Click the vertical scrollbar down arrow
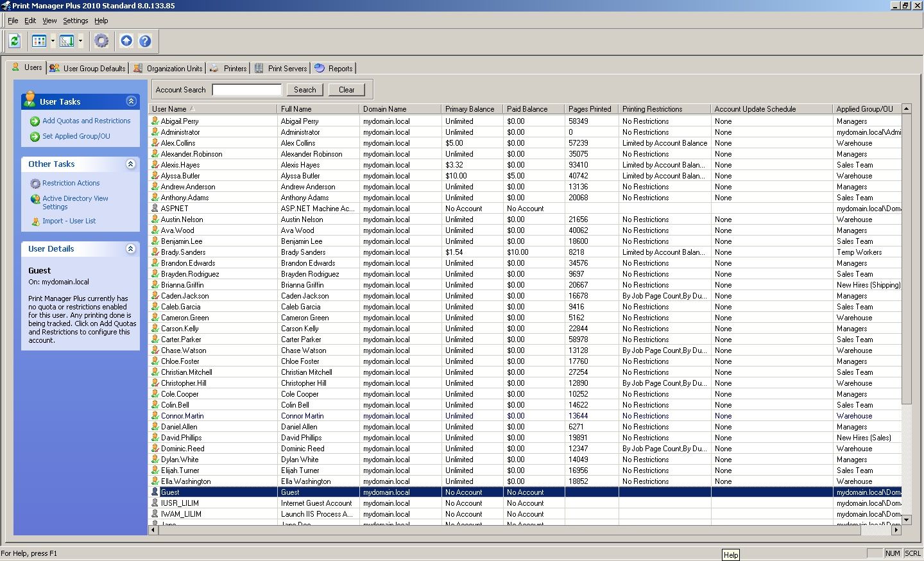The width and height of the screenshot is (924, 561). pyautogui.click(x=907, y=520)
